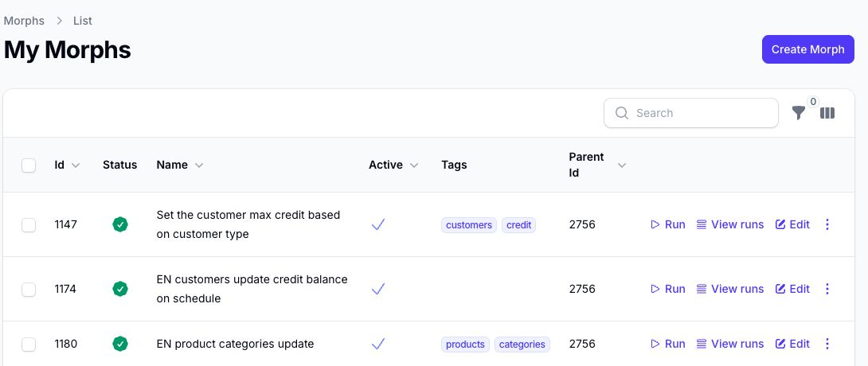Sort table by Active column

[x=393, y=165]
